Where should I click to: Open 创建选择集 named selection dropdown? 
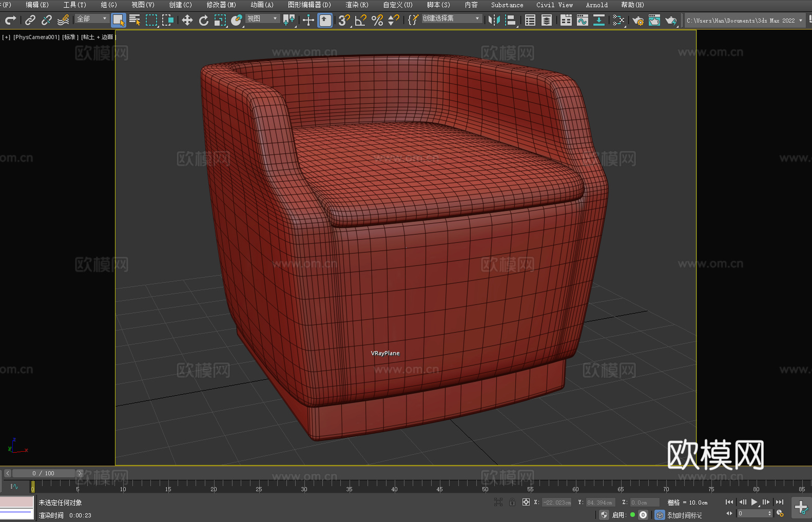452,18
